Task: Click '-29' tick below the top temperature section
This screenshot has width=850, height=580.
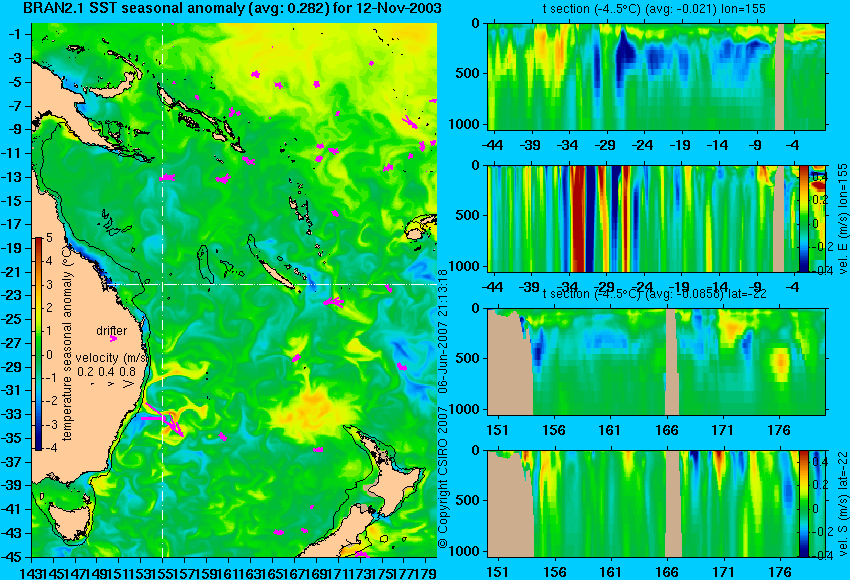Action: 604,145
